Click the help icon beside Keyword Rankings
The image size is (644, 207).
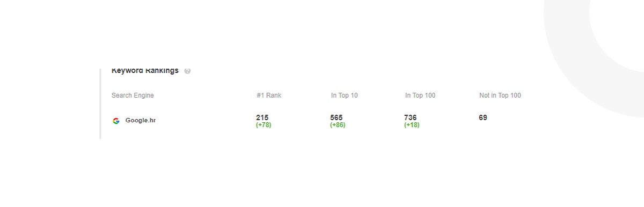tap(187, 71)
